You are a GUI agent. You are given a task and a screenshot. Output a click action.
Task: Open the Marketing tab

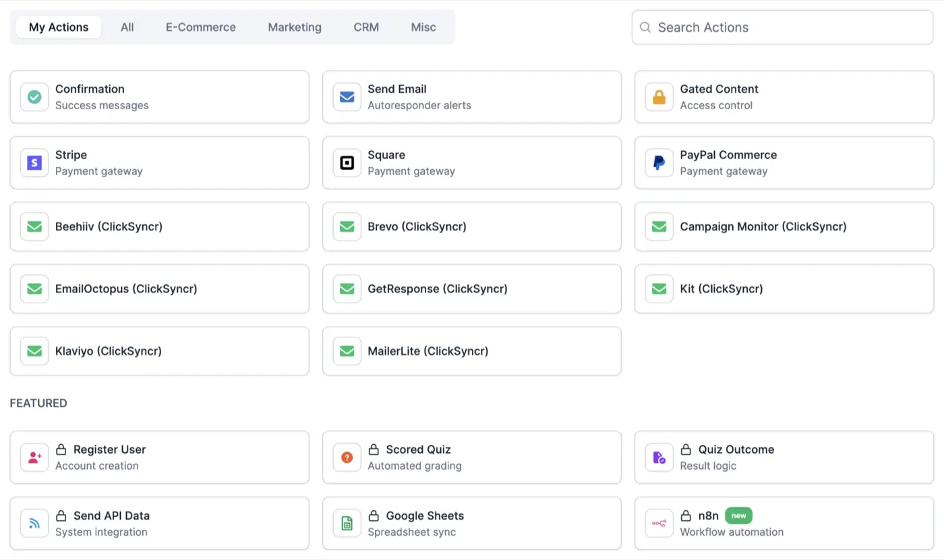(x=295, y=28)
